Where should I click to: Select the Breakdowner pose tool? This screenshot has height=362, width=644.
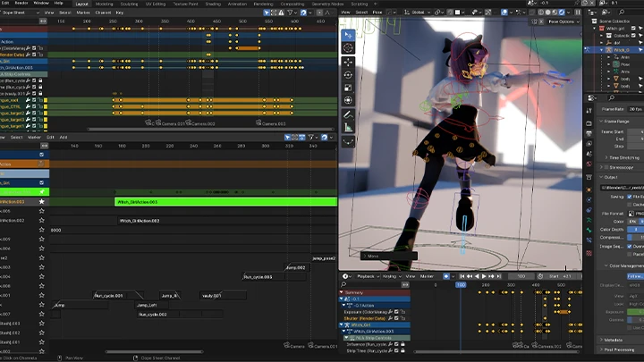pyautogui.click(x=348, y=142)
